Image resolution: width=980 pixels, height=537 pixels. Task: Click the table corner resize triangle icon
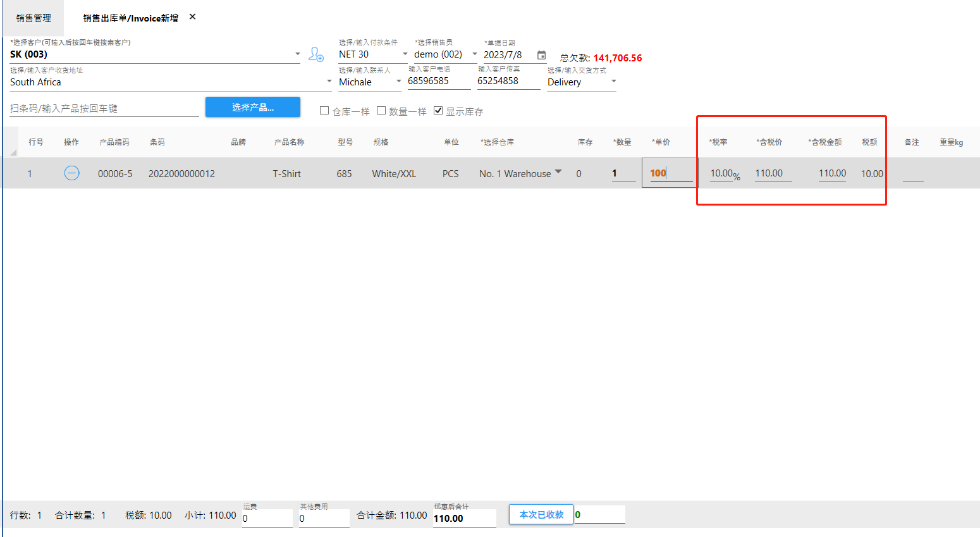pos(13,152)
